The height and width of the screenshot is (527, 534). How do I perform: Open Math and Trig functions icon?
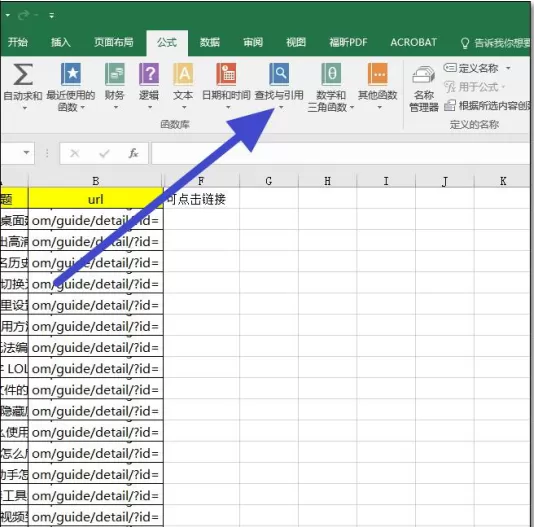(331, 74)
